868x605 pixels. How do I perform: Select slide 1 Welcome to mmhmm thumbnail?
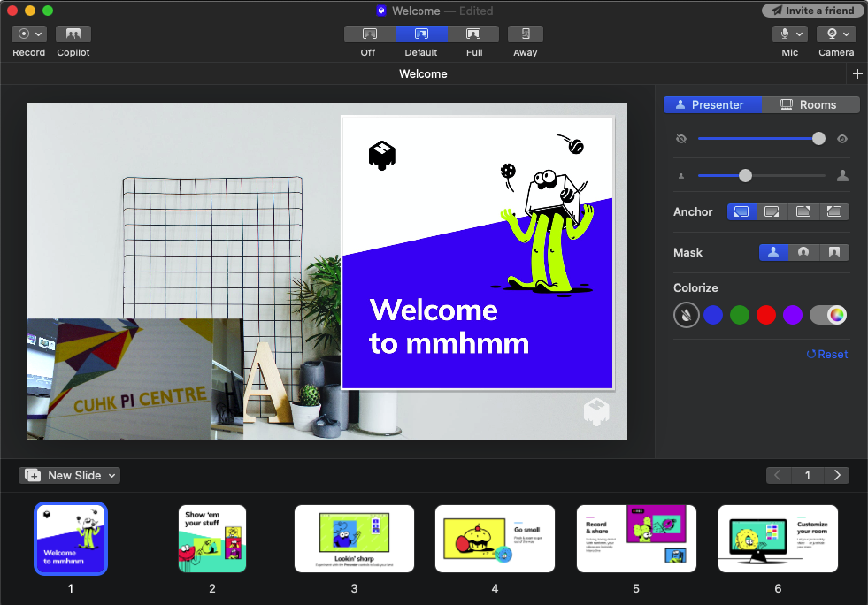point(71,539)
